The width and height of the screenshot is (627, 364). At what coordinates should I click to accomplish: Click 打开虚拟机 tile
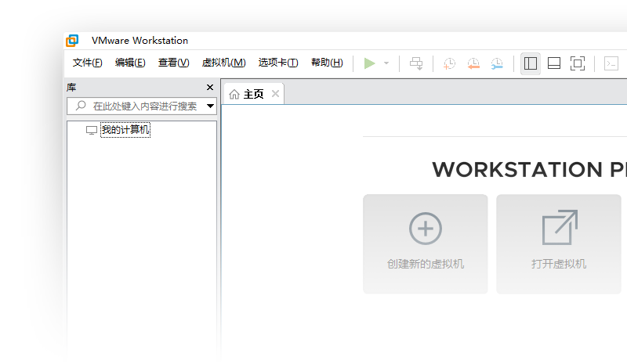(x=559, y=244)
